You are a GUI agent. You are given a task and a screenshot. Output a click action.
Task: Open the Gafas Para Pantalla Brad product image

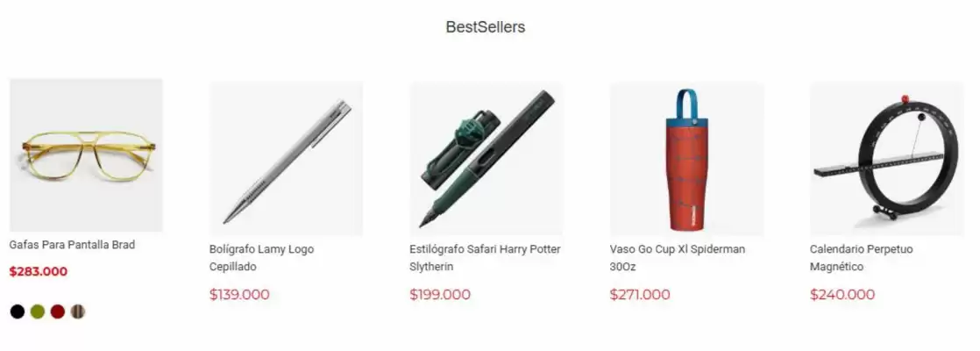point(86,155)
